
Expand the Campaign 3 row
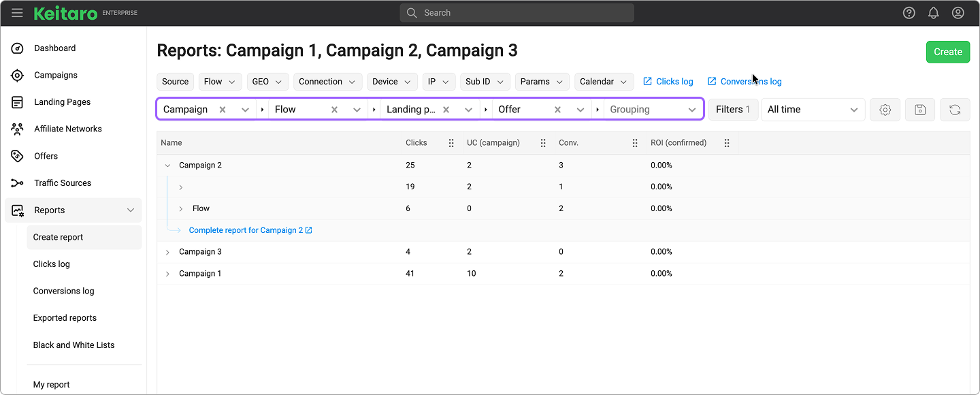pyautogui.click(x=167, y=252)
